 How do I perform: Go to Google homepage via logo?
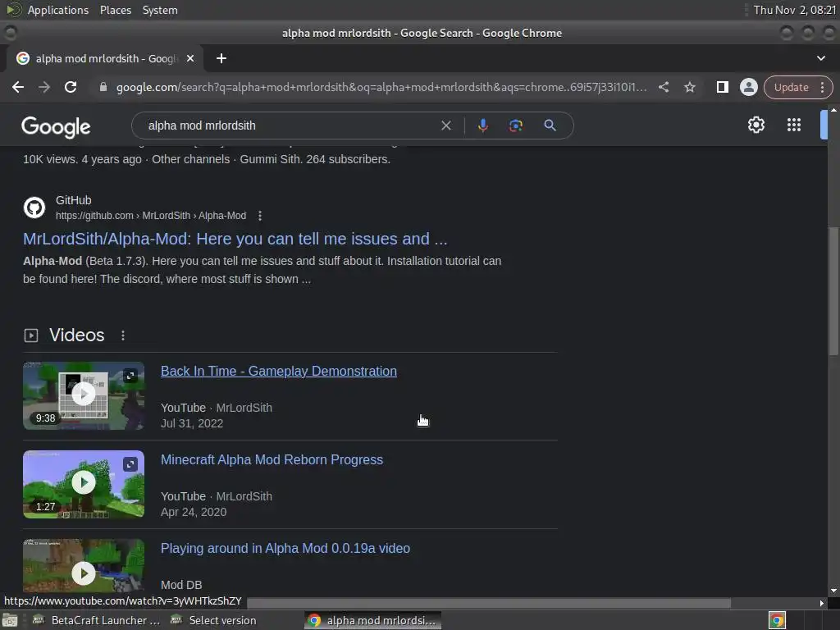point(56,127)
